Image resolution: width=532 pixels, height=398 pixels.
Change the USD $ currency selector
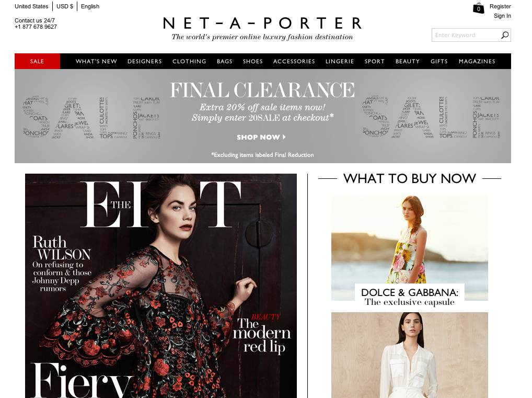[65, 6]
